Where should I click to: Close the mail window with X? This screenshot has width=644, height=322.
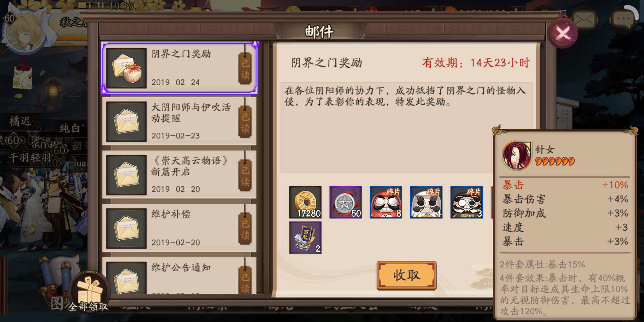pyautogui.click(x=563, y=33)
